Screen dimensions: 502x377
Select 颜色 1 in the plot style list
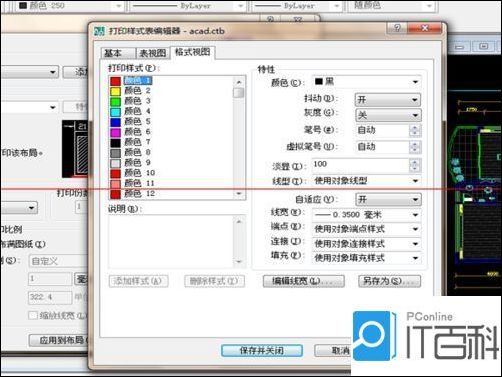click(x=138, y=80)
